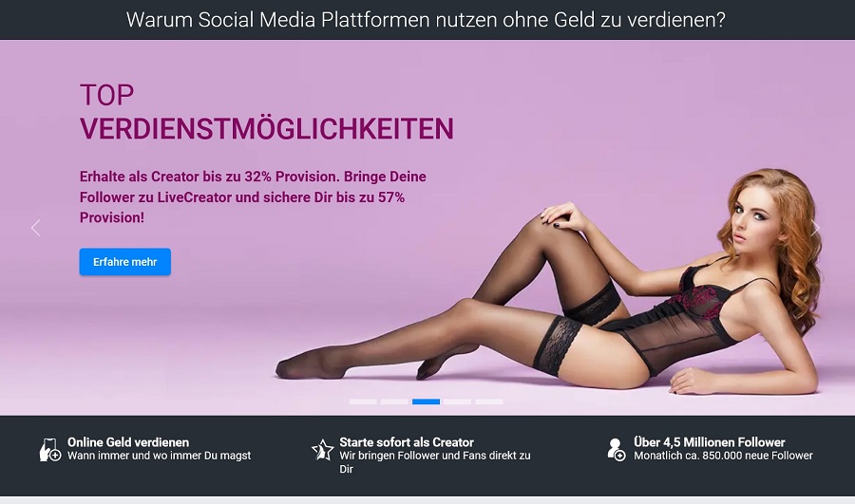Select the first carousel indicator bar
The width and height of the screenshot is (855, 504).
(363, 401)
